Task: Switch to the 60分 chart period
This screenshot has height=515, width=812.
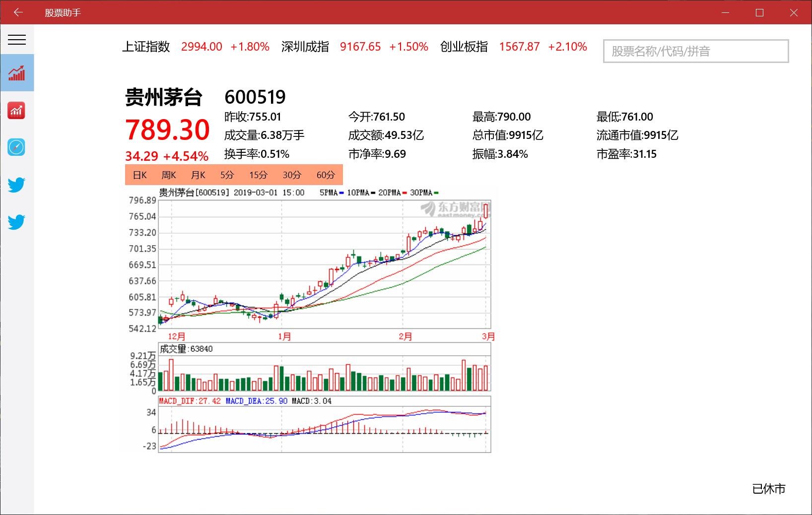Action: (x=325, y=175)
